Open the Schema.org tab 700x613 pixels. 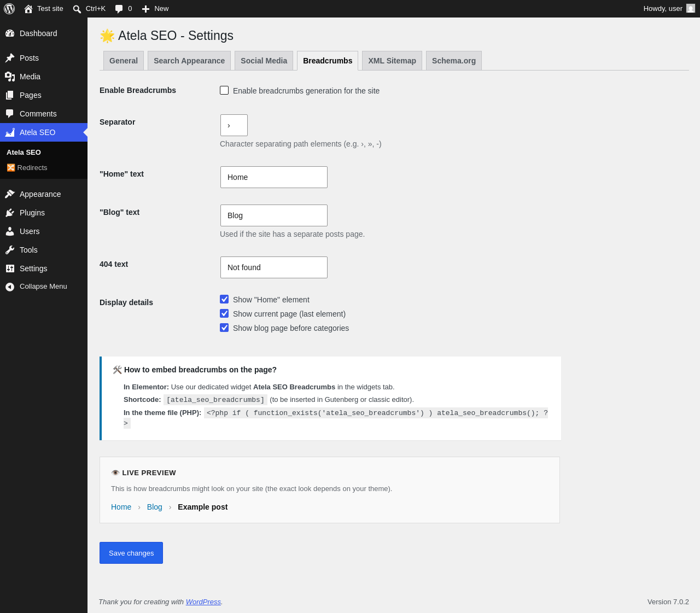coord(454,61)
